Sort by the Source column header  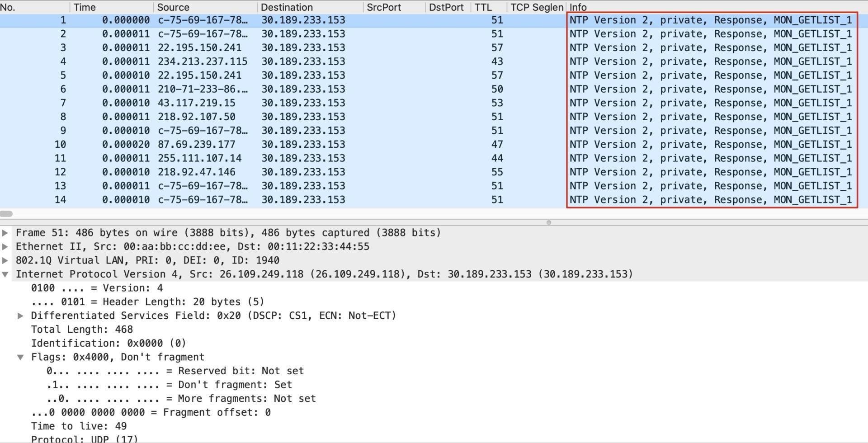[x=173, y=7]
